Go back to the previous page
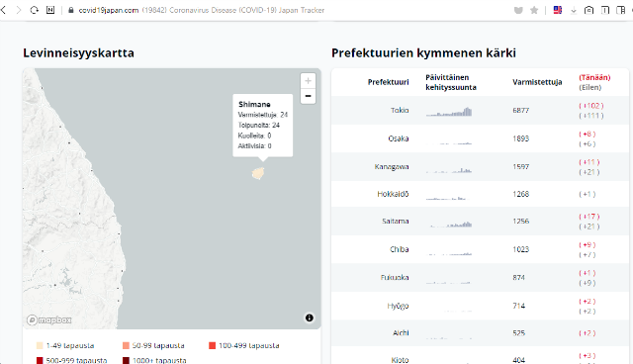Screen dimensions: 633x364 click(x=4, y=10)
